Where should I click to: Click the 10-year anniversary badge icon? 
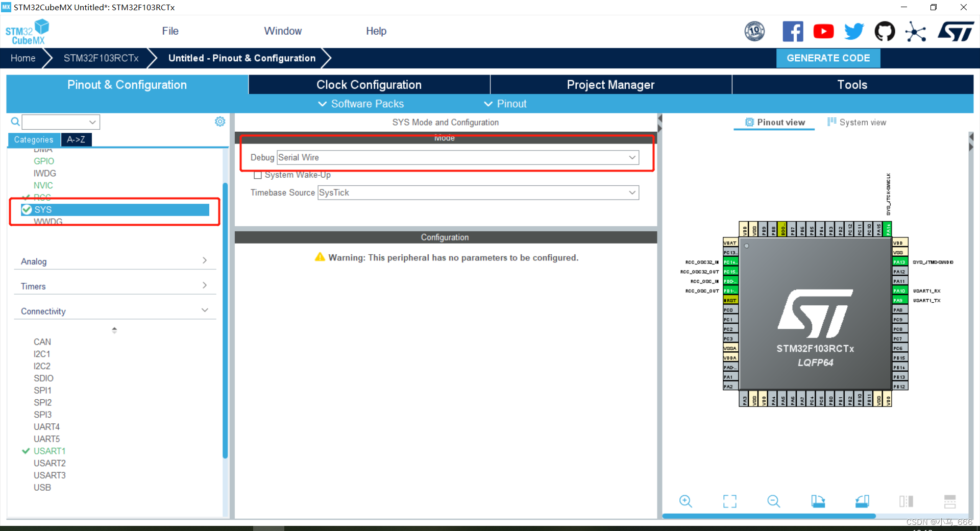(x=754, y=32)
